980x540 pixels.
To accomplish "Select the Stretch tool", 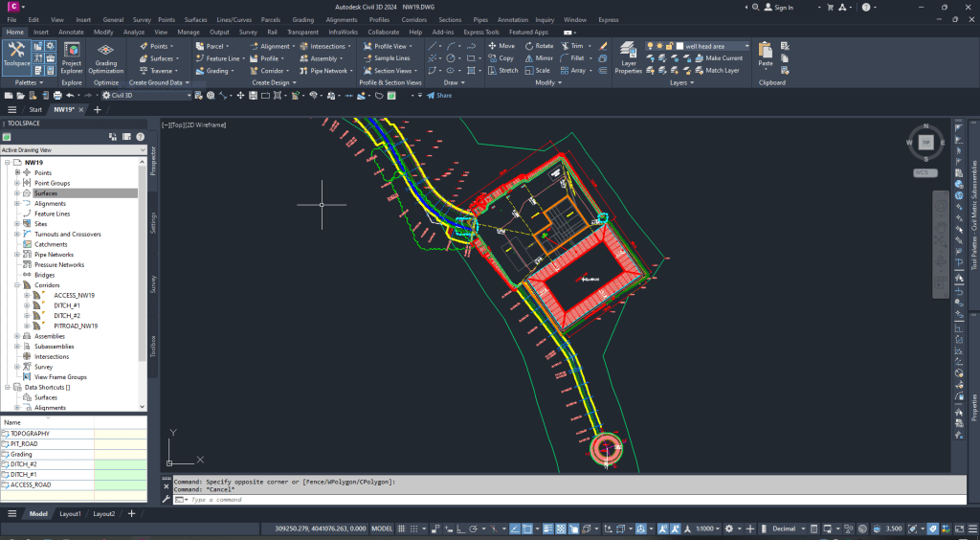I will pyautogui.click(x=501, y=71).
